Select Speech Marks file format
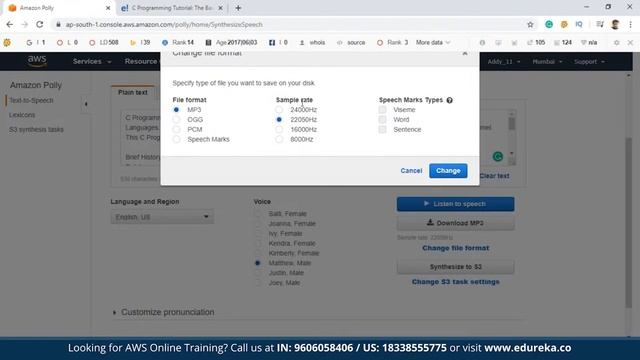The width and height of the screenshot is (640, 360). tap(176, 139)
